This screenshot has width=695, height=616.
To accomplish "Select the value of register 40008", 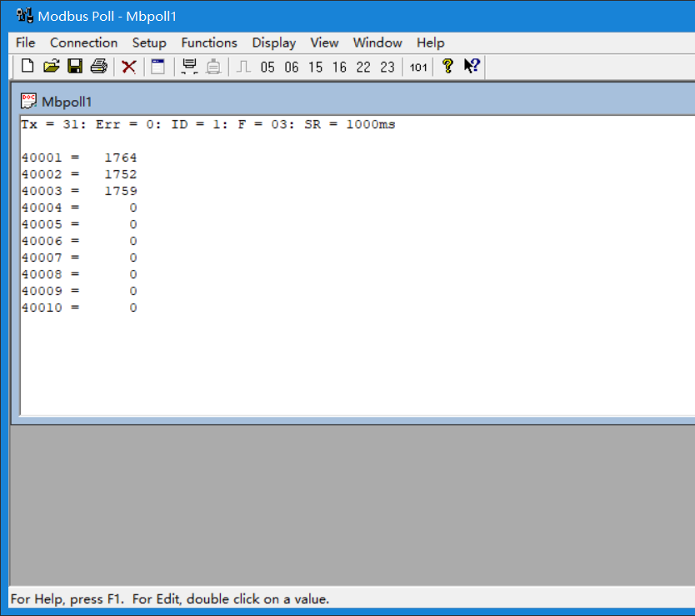I will click(x=133, y=274).
